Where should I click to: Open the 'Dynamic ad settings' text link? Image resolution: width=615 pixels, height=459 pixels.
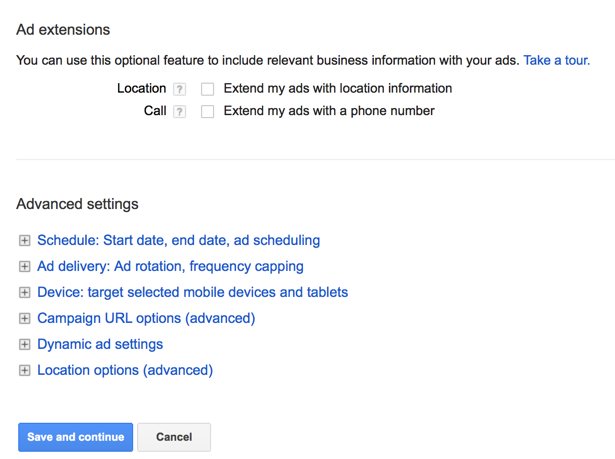[x=100, y=344]
